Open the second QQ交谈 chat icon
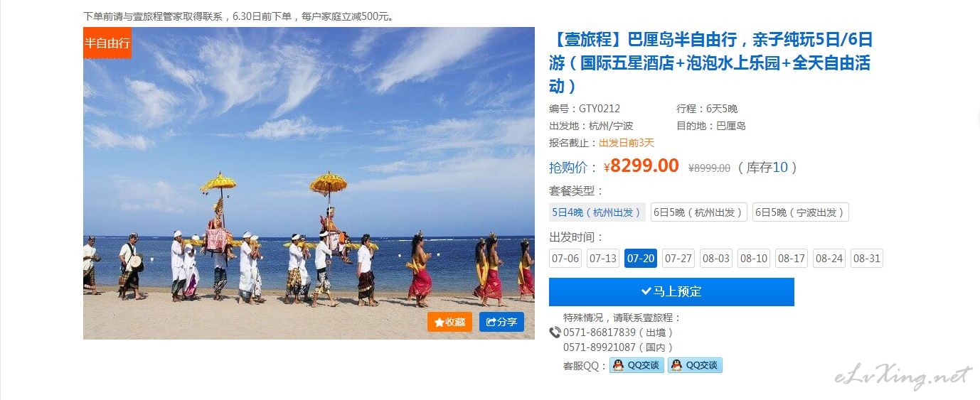Viewport: 980px width, 400px height. coord(695,365)
